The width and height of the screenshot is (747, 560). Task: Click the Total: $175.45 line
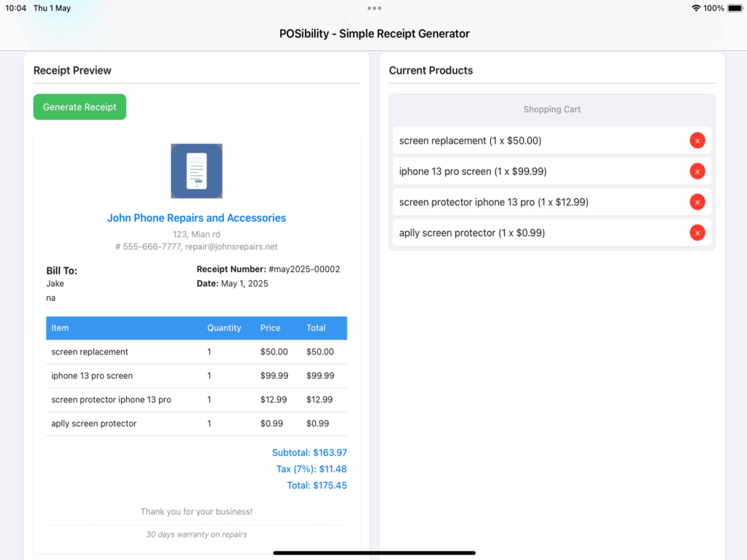pyautogui.click(x=317, y=485)
